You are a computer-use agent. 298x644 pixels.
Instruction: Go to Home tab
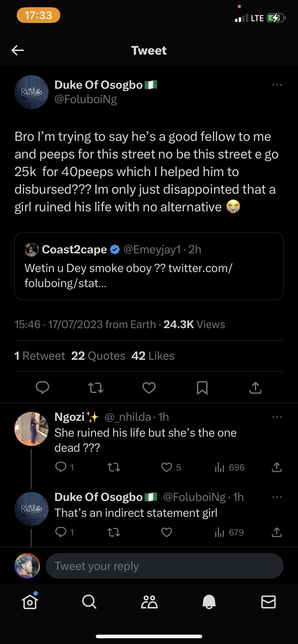tap(30, 602)
